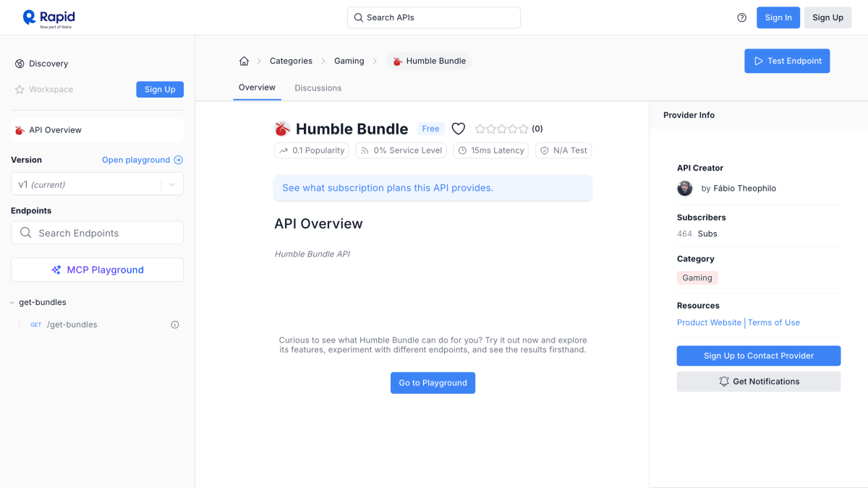
Task: Click Fábio Theophilo's avatar
Action: coord(685,188)
